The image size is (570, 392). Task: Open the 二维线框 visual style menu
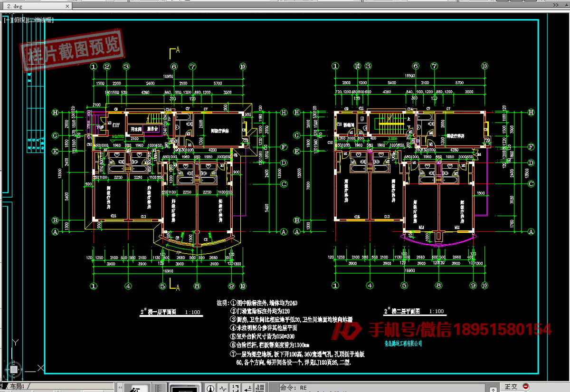click(41, 20)
